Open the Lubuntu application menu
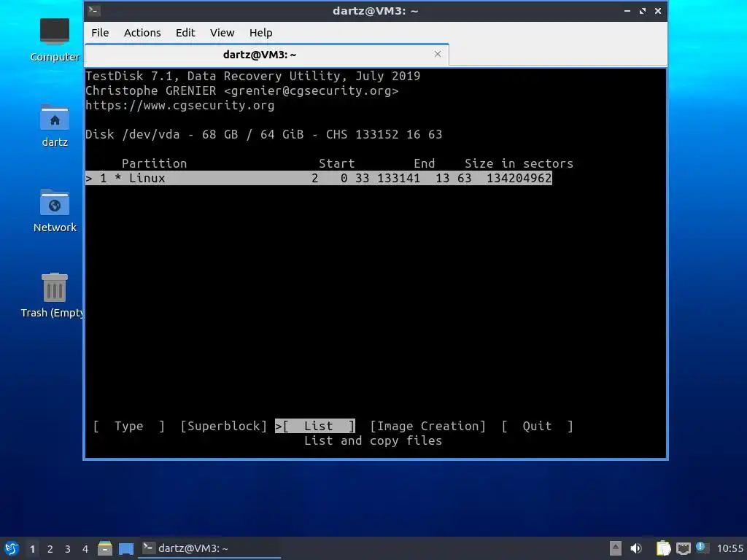The height and width of the screenshot is (560, 747). click(12, 548)
